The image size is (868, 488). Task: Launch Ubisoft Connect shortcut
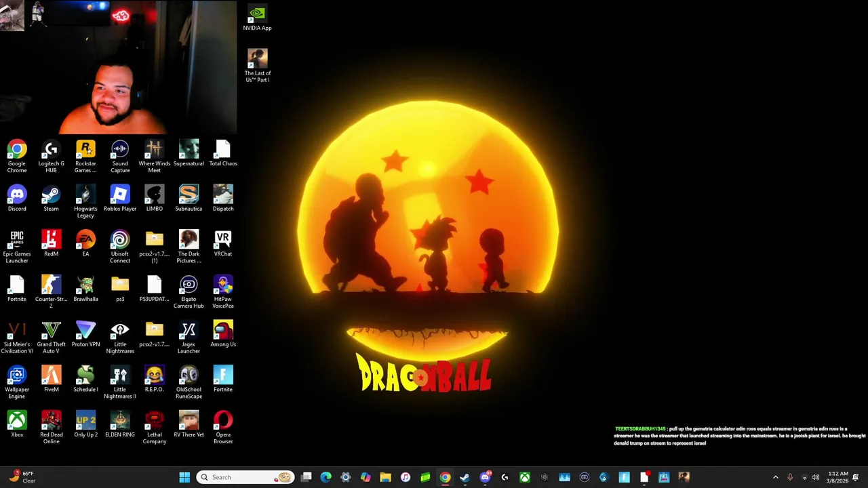(120, 247)
